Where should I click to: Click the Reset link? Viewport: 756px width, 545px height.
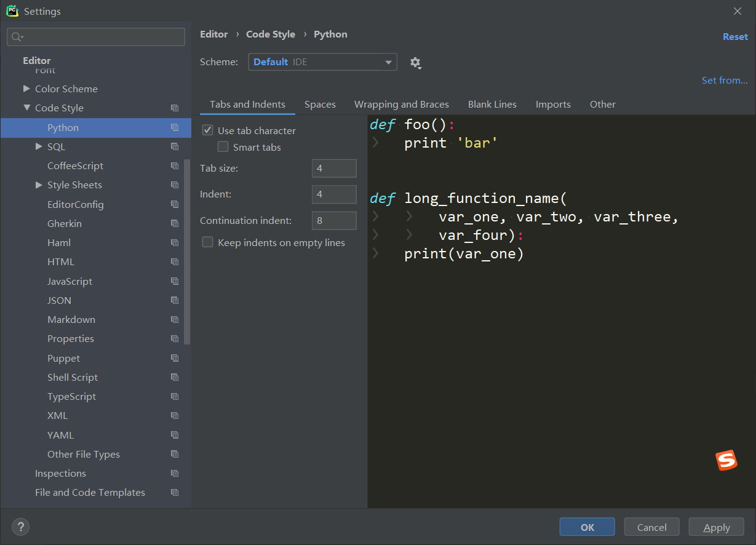735,37
